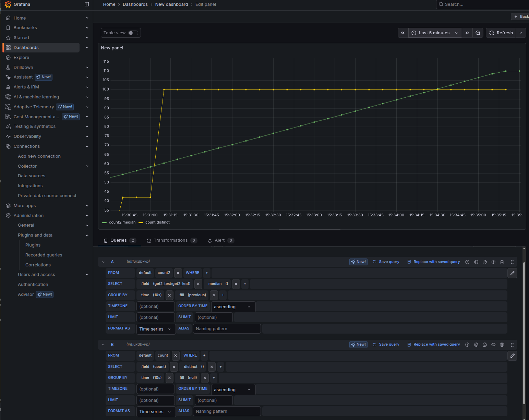Screen dimensions: 529x420
Task: Duplicate query B using the copy icon
Action: [484, 344]
